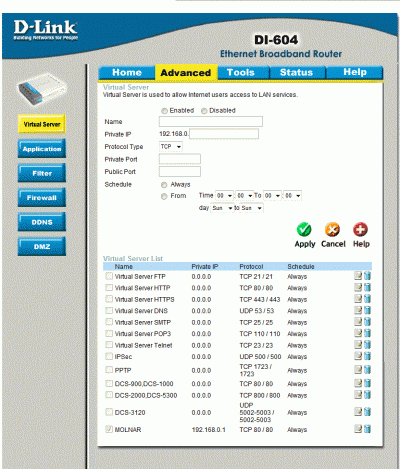Image resolution: width=400 pixels, height=469 pixels.
Task: Select the Enabled radio button
Action: [x=164, y=111]
